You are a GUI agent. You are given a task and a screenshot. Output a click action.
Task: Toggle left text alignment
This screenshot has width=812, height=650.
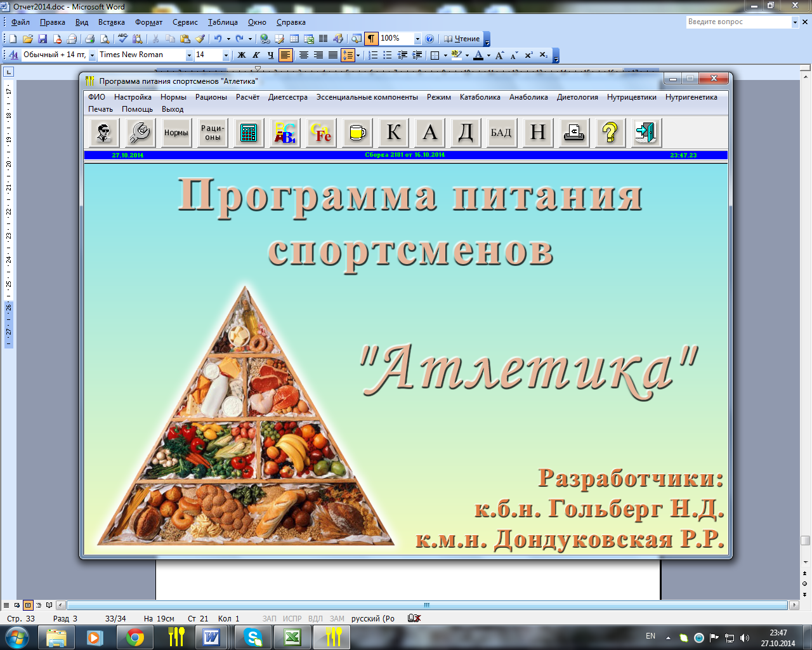pos(285,55)
